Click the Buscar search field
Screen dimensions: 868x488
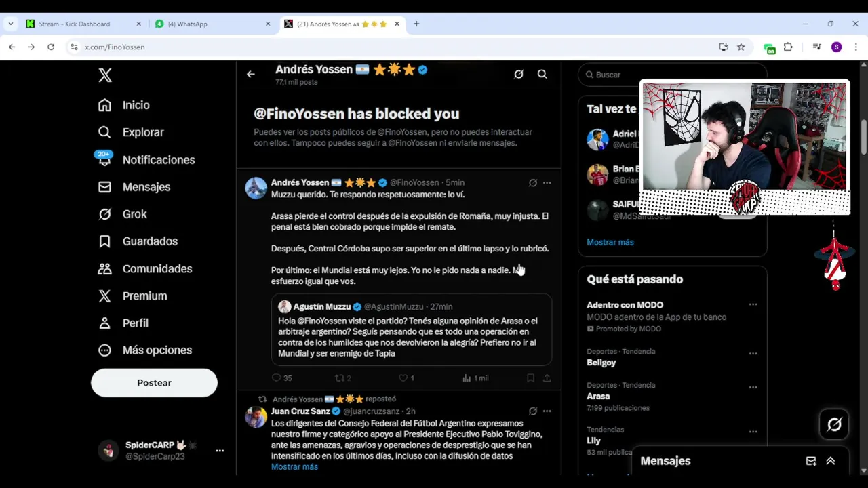tap(671, 75)
